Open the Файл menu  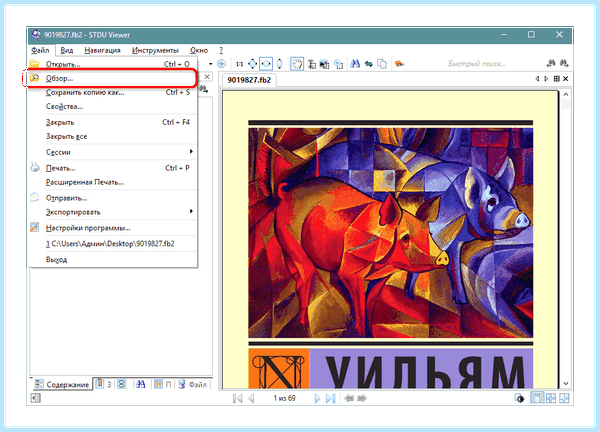(x=40, y=50)
